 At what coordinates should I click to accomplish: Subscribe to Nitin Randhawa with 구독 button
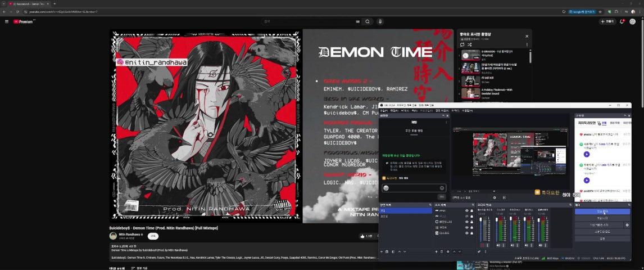pyautogui.click(x=153, y=236)
